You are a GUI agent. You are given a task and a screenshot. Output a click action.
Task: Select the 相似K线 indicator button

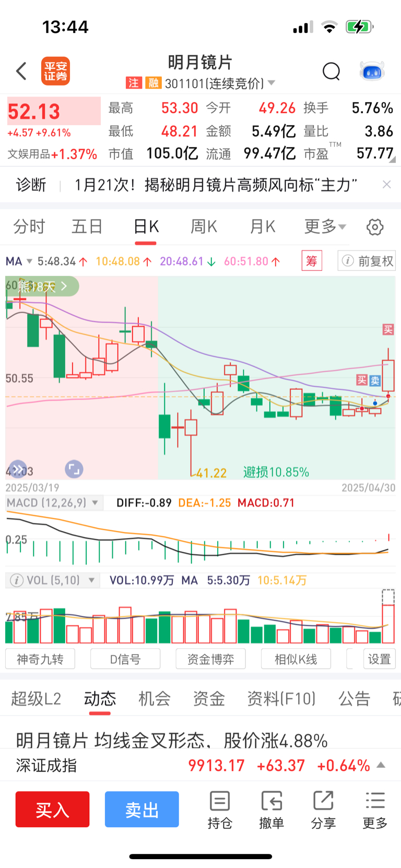pos(296,659)
